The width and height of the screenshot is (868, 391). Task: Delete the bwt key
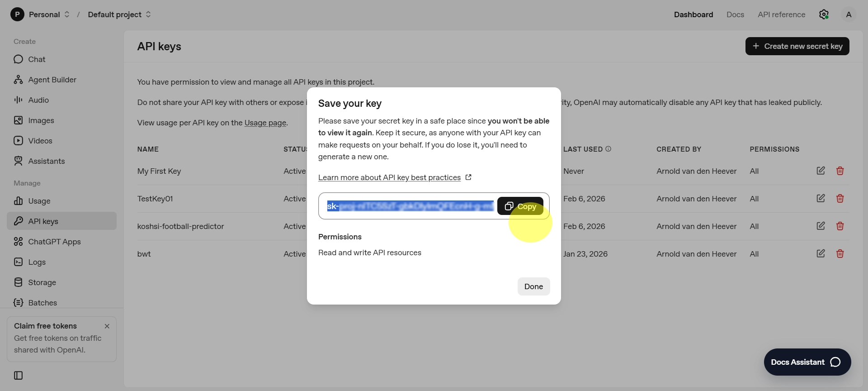click(840, 253)
